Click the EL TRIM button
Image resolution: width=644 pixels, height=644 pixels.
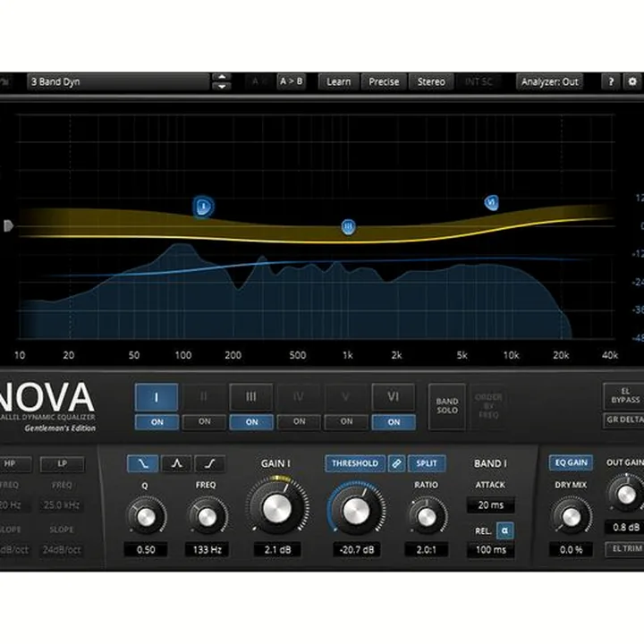(626, 548)
